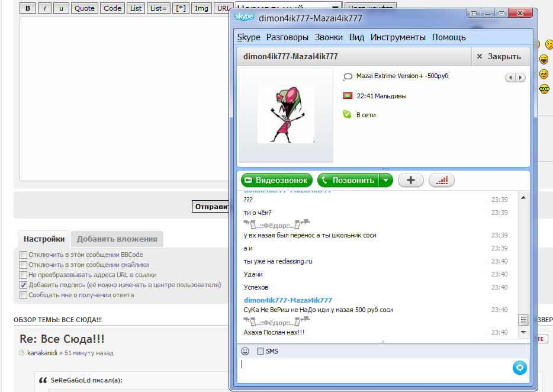Switch to the Добавить вложения tab
Viewport: 553px width, 392px height.
coord(117,239)
